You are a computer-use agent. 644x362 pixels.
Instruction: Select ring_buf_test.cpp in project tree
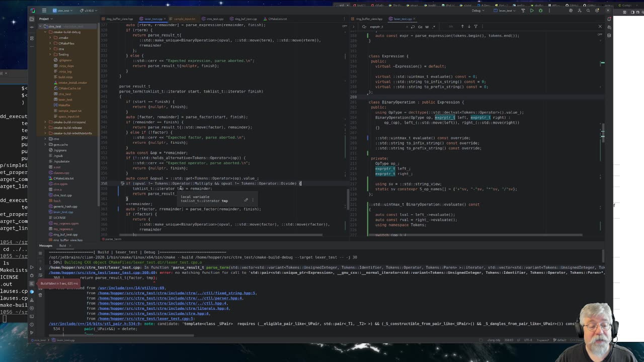pyautogui.click(x=63, y=235)
